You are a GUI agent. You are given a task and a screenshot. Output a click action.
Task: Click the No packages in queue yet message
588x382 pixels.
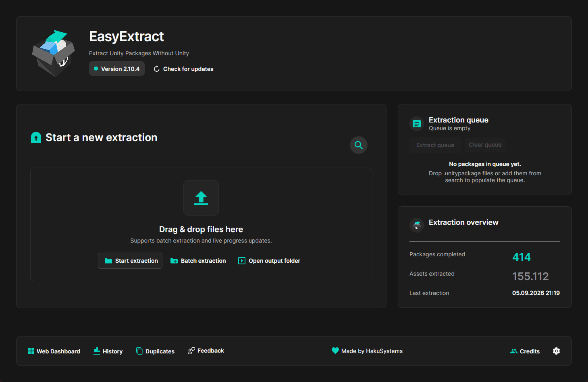click(x=485, y=164)
